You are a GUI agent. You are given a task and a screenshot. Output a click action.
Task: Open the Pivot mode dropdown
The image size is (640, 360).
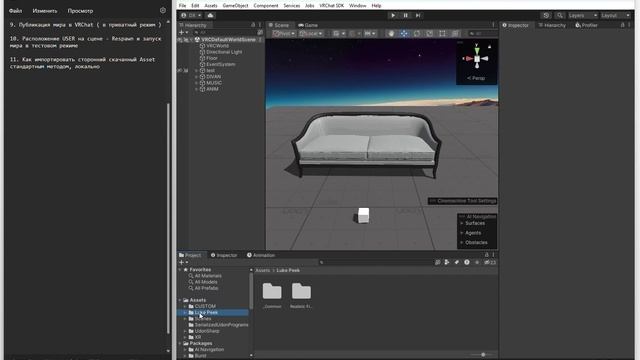(x=284, y=33)
